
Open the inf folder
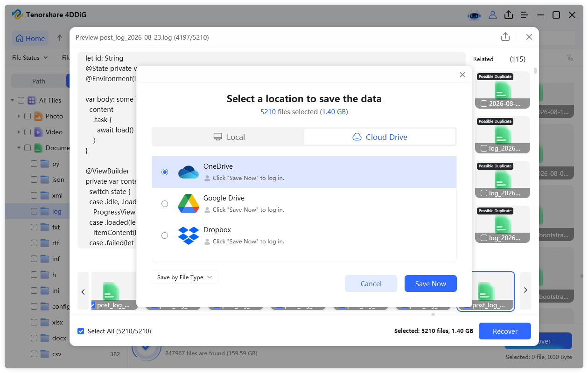tap(56, 259)
